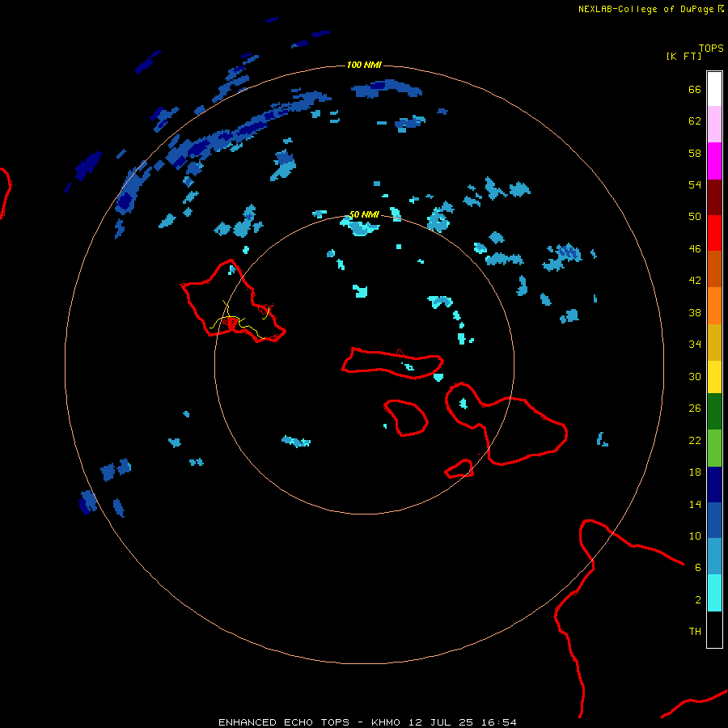The height and width of the screenshot is (728, 728).
Task: Click the '6' legend value
Action: coord(698,567)
